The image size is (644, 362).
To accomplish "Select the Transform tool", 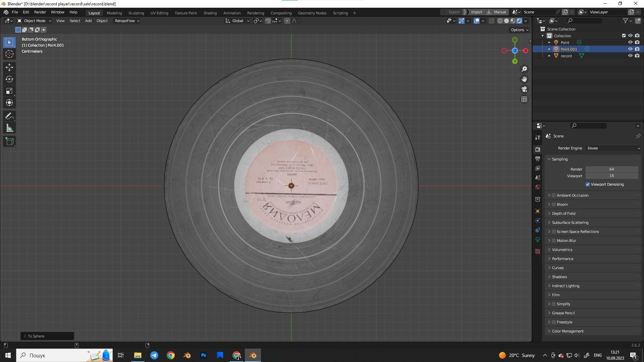I will pos(9,103).
